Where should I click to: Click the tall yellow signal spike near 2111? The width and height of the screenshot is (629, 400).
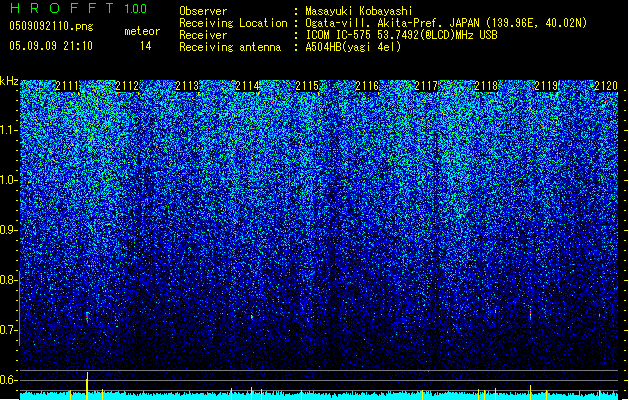[87, 386]
